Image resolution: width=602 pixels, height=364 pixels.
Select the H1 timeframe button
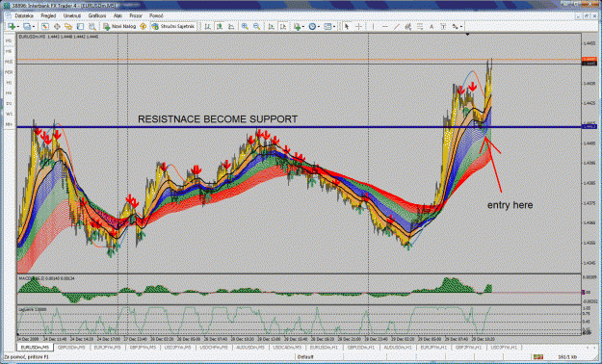(9, 83)
